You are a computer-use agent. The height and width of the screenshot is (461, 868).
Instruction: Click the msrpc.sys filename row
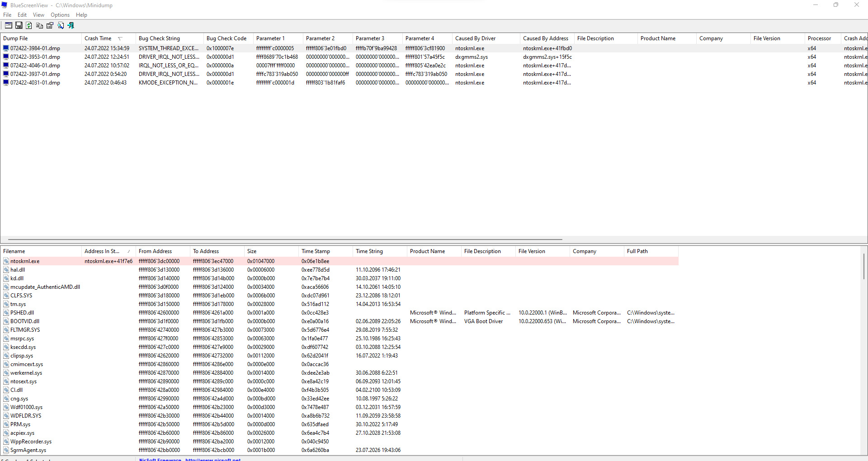tap(22, 338)
